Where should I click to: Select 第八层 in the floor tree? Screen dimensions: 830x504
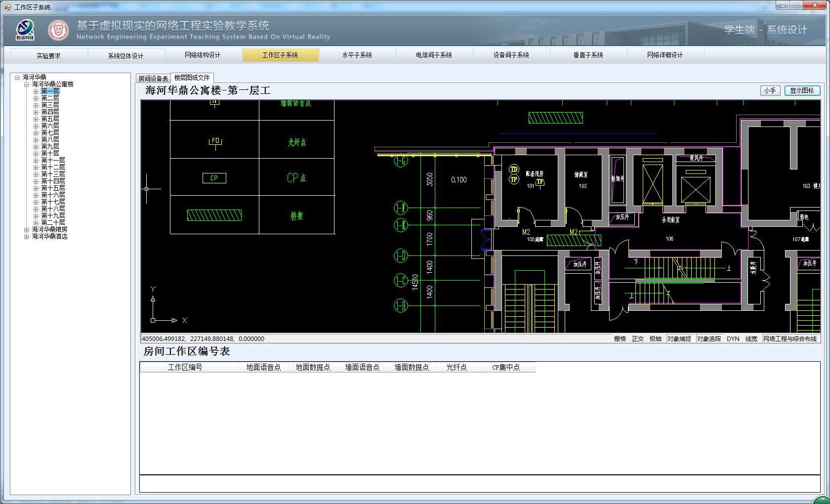pos(50,140)
